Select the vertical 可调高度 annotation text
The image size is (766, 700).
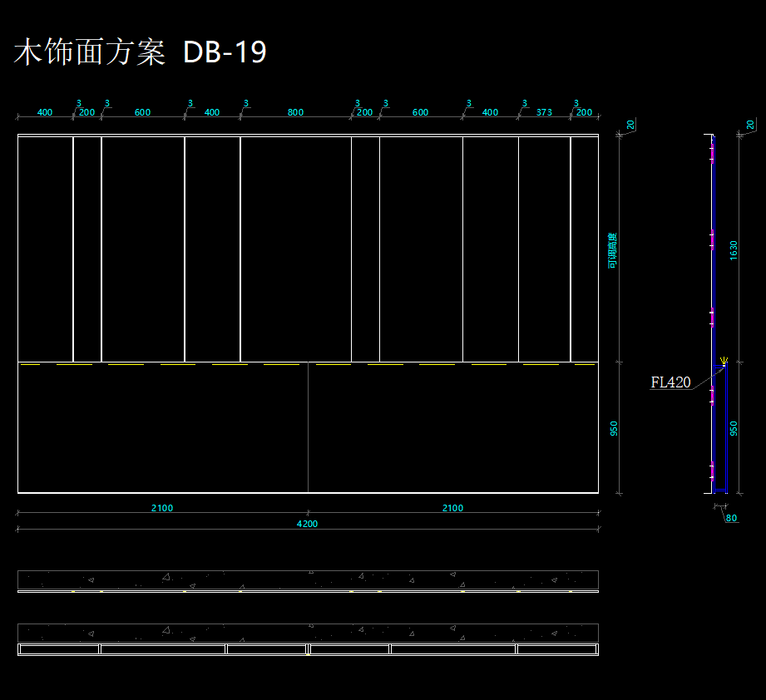pyautogui.click(x=613, y=250)
